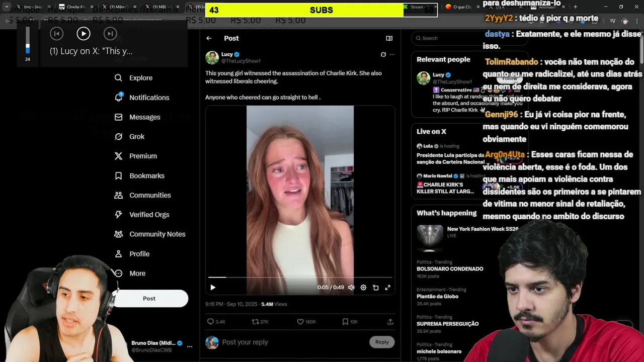The width and height of the screenshot is (644, 362).
Task: Open the tab list dropdown arrow
Action: click(x=7, y=7)
